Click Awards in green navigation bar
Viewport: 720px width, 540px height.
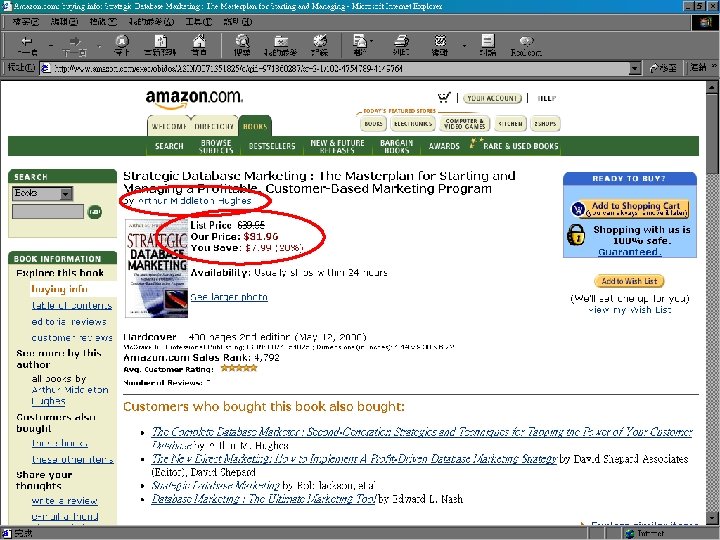click(444, 146)
